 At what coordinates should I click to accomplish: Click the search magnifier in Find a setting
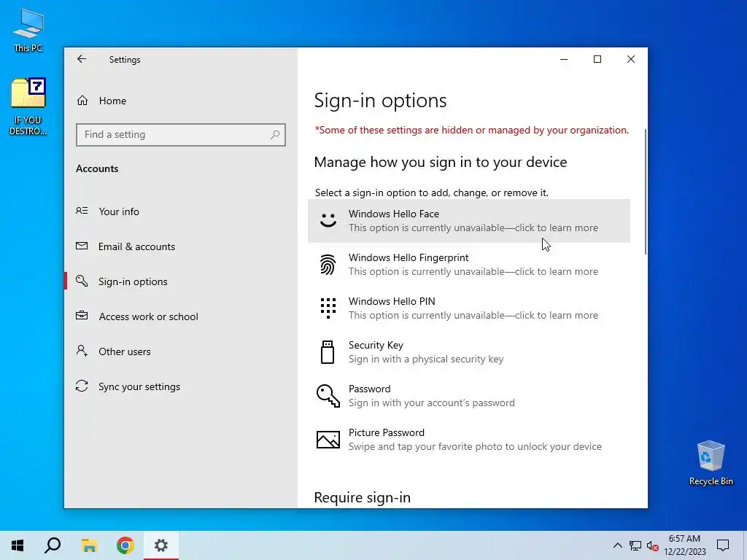tap(275, 135)
